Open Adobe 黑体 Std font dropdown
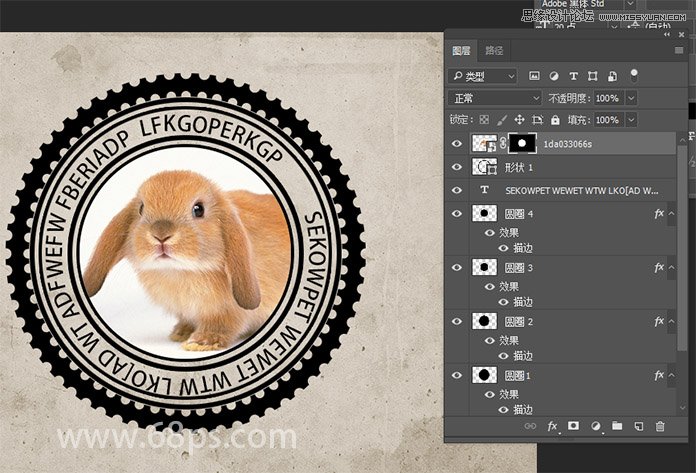The width and height of the screenshot is (696, 473). (x=630, y=4)
